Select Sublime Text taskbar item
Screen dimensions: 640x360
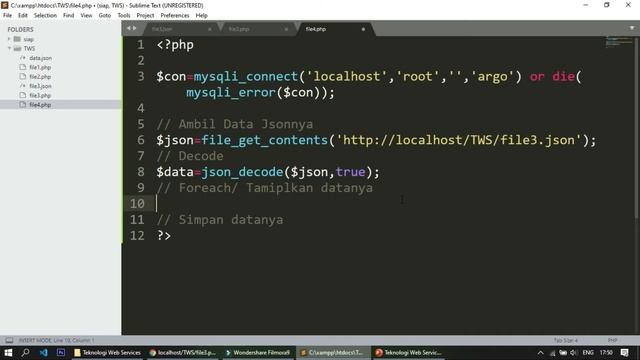pyautogui.click(x=333, y=353)
